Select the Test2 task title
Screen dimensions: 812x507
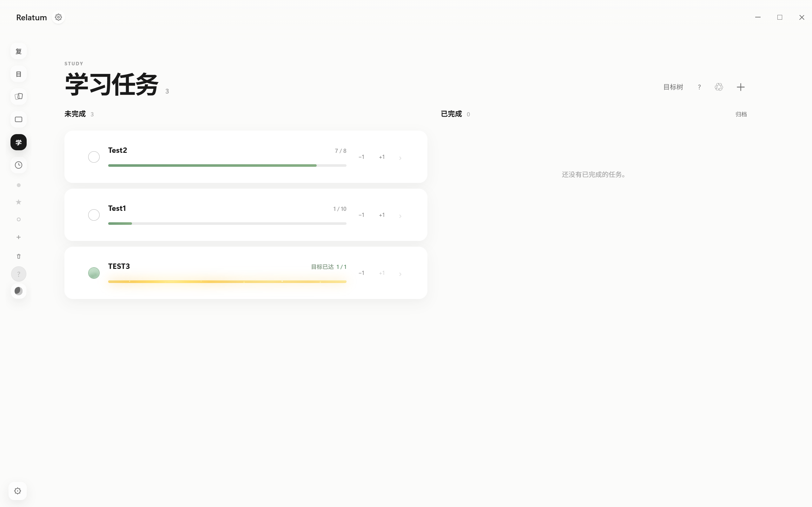[x=117, y=150]
